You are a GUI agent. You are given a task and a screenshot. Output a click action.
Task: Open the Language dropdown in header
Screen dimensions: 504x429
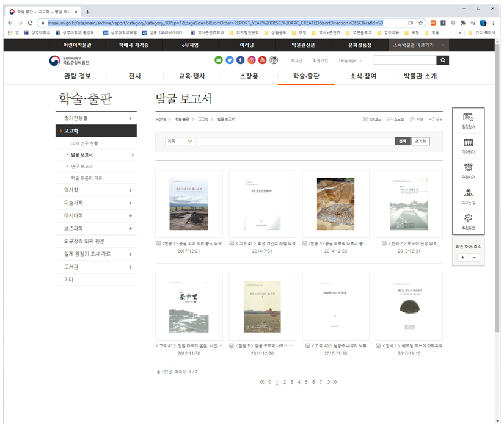click(351, 60)
